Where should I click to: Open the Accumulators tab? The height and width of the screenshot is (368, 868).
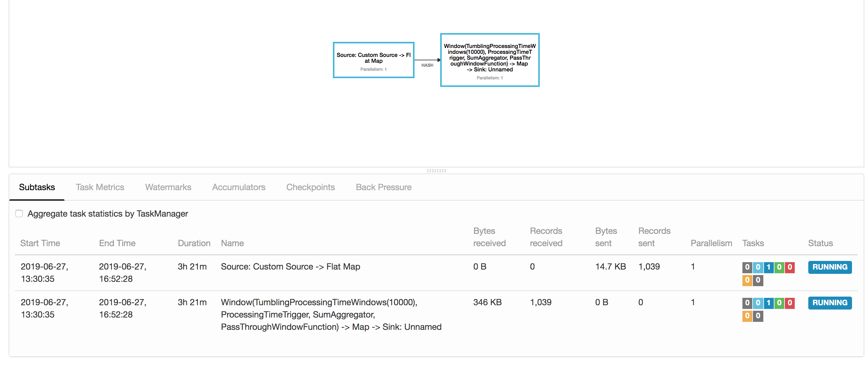coord(239,187)
